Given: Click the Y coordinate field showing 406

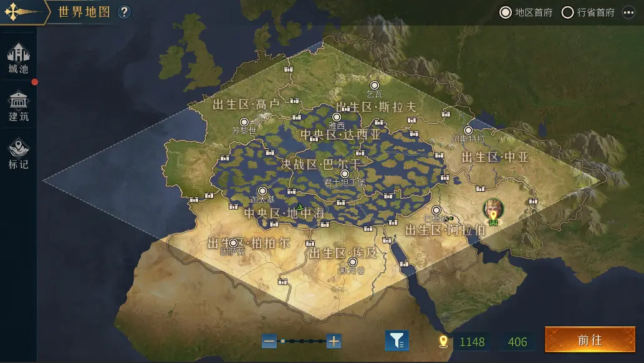Looking at the screenshot, I should (517, 341).
